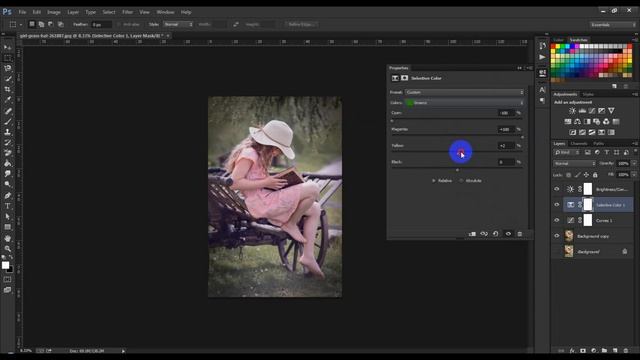Image resolution: width=640 pixels, height=360 pixels.
Task: Select the Zoom tool
Action: (7, 248)
